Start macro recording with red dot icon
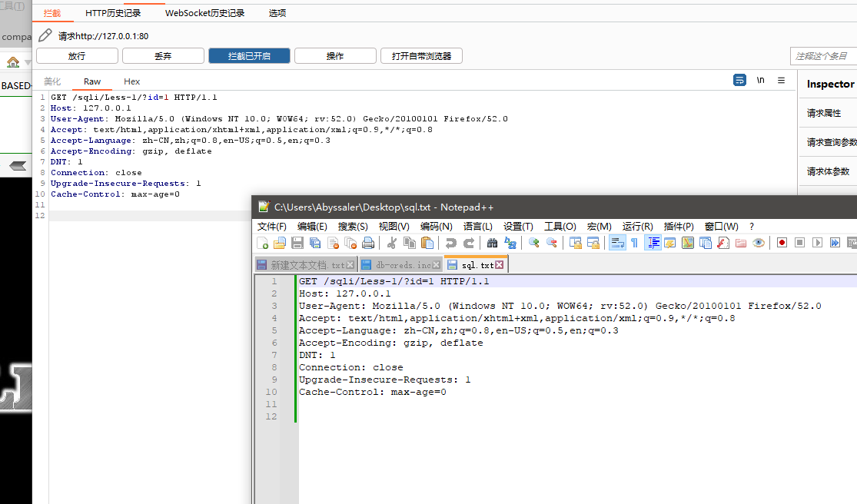Viewport: 857px width, 504px height. 782,243
